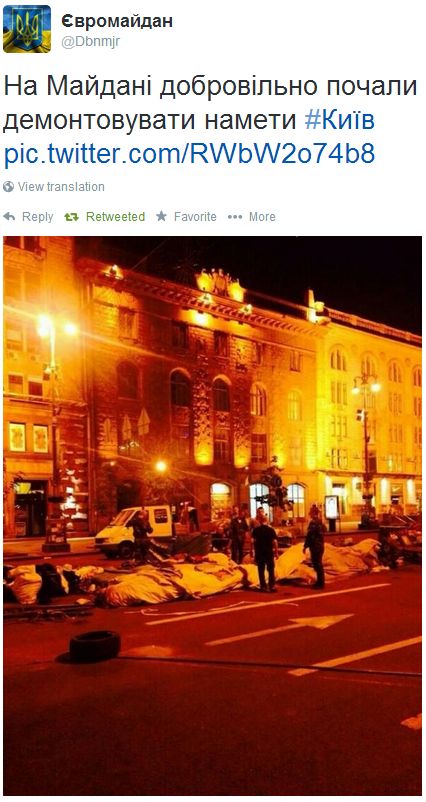Open the Євромайдан profile avatar
The height and width of the screenshot is (802, 426).
tap(27, 29)
